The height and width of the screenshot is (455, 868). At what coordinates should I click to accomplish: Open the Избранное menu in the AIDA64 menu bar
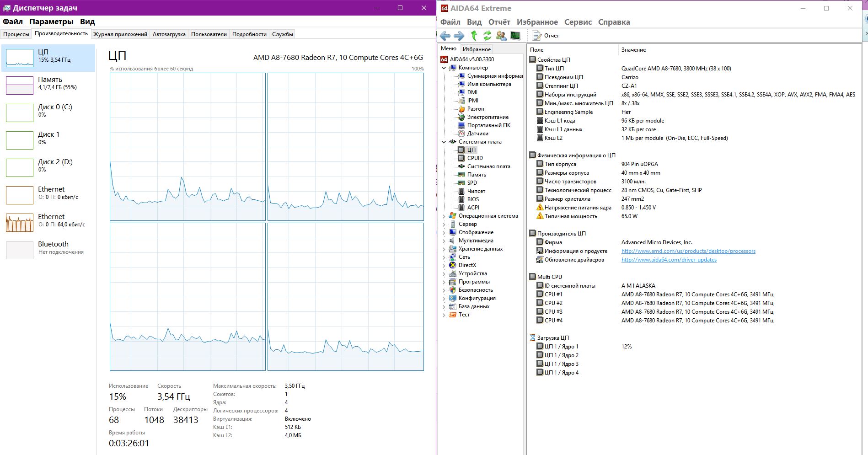(537, 22)
